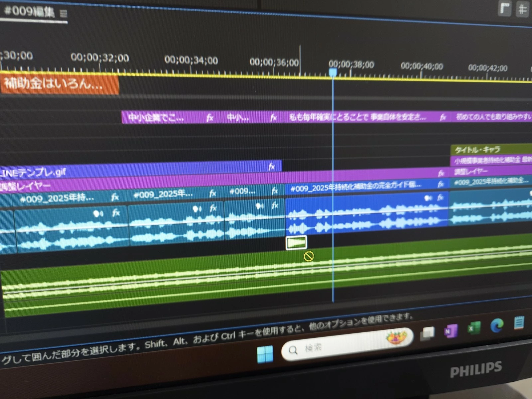Click the 00;00;40;00 mark on the time ruler
The image size is (532, 399).
422,66
